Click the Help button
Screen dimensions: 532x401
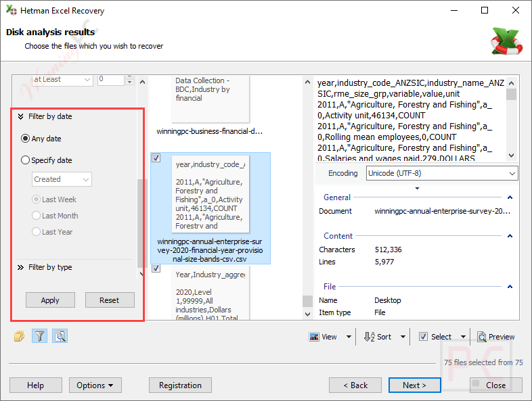pos(36,385)
